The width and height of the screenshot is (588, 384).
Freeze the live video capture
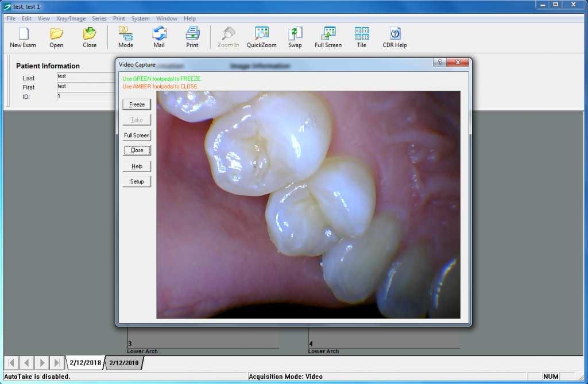pos(137,104)
